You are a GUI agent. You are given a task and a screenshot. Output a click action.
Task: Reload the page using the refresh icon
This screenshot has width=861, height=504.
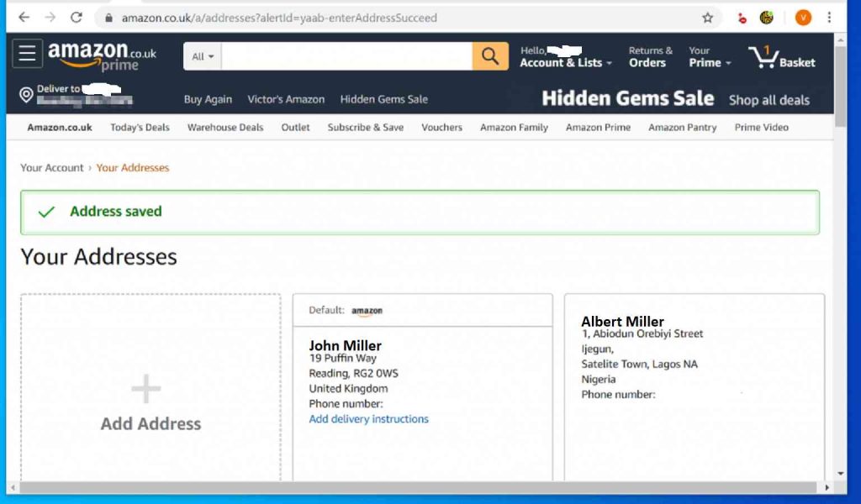[x=77, y=18]
